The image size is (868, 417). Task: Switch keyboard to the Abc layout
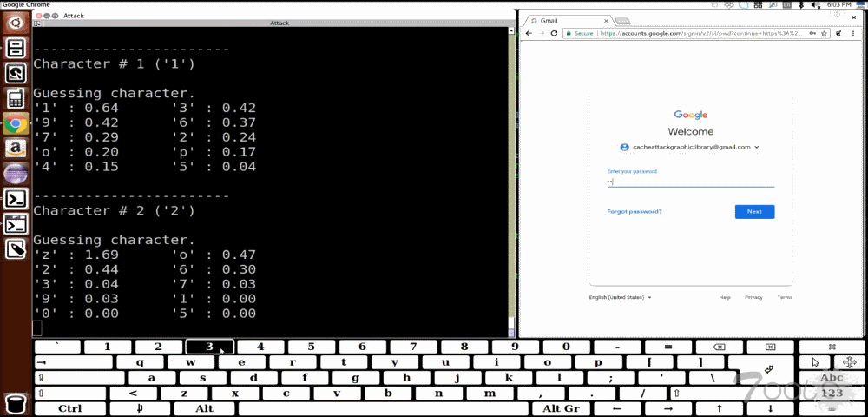pyautogui.click(x=832, y=377)
